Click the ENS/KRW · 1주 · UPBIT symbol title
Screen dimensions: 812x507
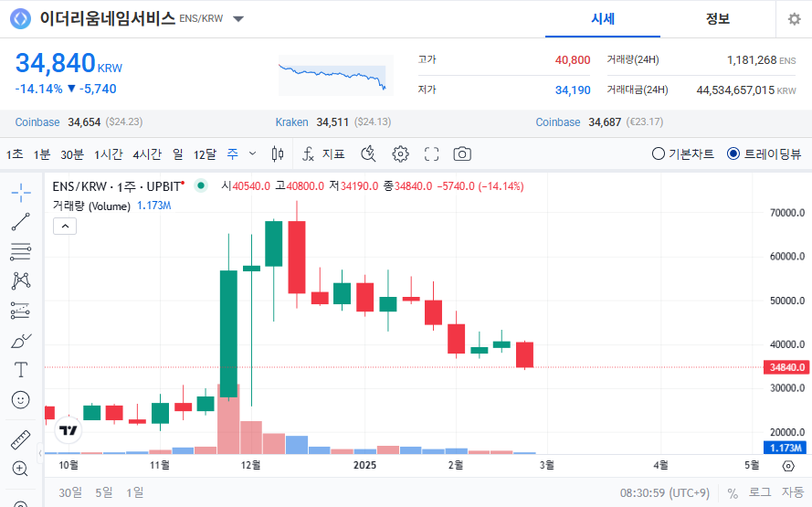pyautogui.click(x=117, y=186)
